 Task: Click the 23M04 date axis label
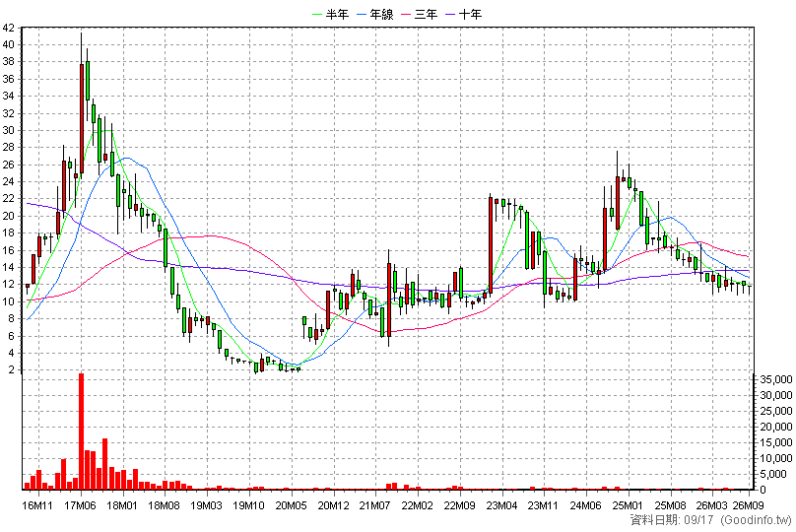pos(501,505)
